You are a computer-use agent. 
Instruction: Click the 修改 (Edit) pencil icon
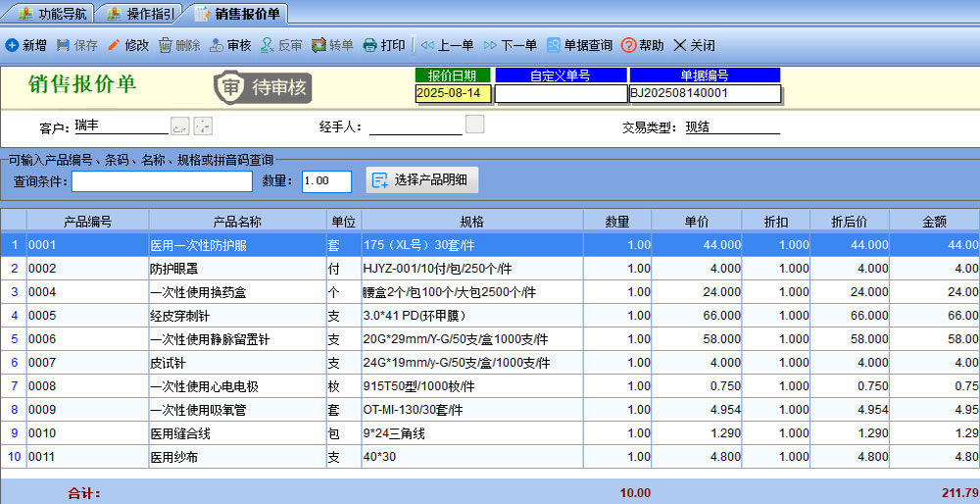[114, 45]
